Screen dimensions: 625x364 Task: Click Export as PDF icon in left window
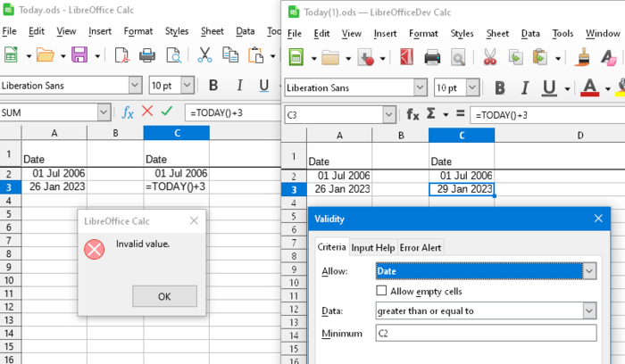121,55
